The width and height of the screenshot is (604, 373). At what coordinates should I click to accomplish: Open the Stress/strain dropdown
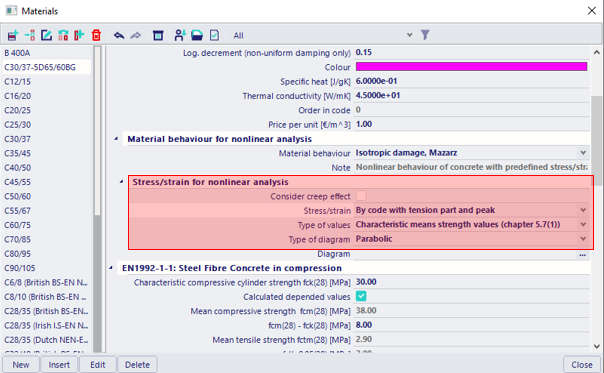583,210
